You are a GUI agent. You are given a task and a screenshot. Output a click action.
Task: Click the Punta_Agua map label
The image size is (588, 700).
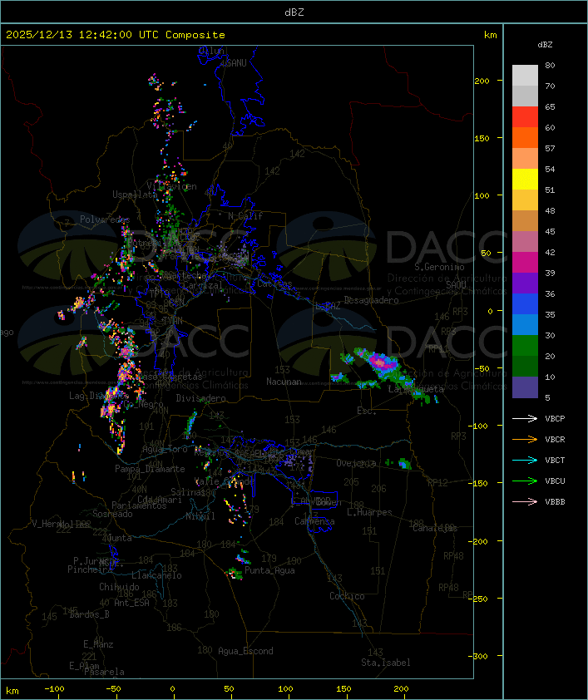click(x=269, y=570)
